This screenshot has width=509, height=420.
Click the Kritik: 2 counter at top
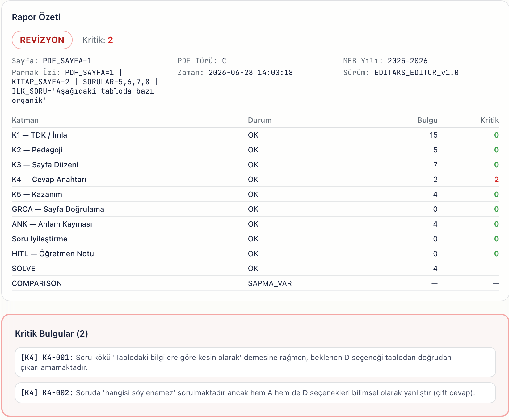[98, 40]
